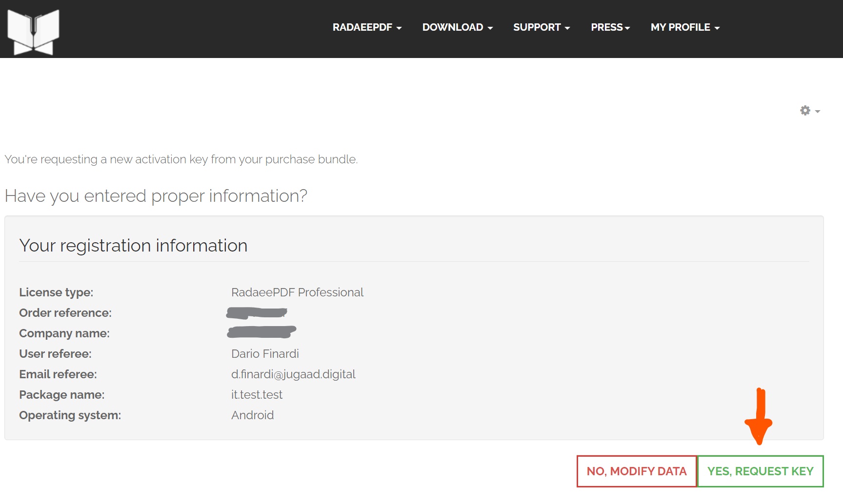843x504 pixels.
Task: Open the MY PROFILE menu
Action: (685, 27)
